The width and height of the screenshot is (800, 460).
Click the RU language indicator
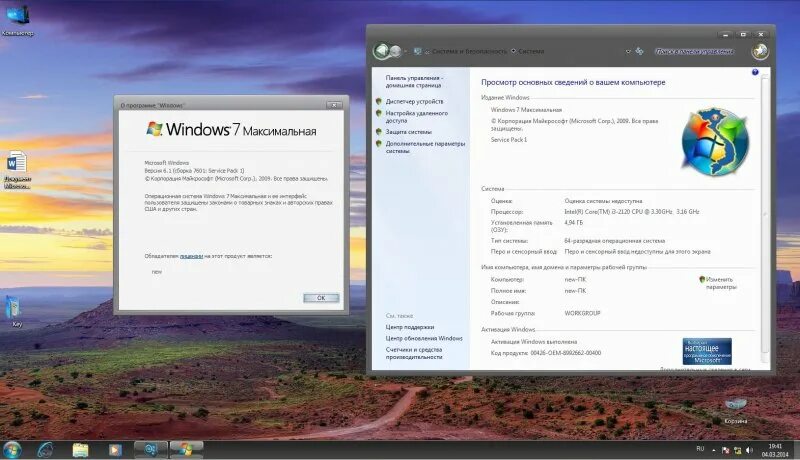[700, 449]
